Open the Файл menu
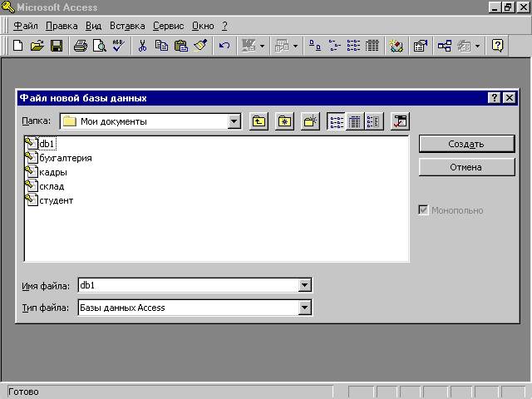Image resolution: width=532 pixels, height=399 pixels. [x=26, y=26]
